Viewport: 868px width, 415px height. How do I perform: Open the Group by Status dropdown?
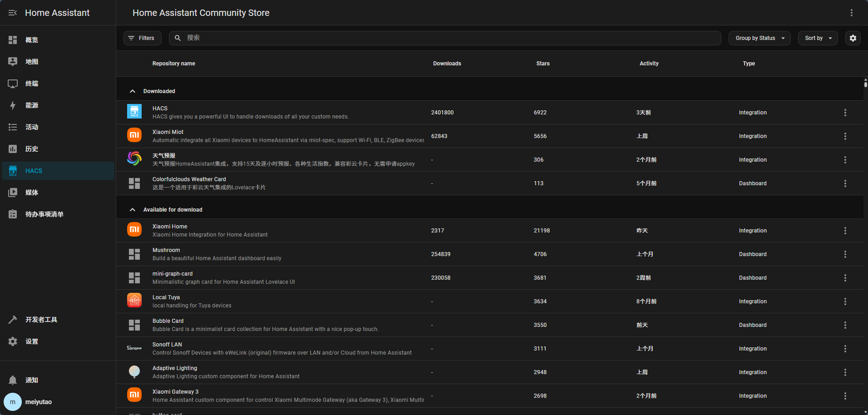click(x=759, y=38)
